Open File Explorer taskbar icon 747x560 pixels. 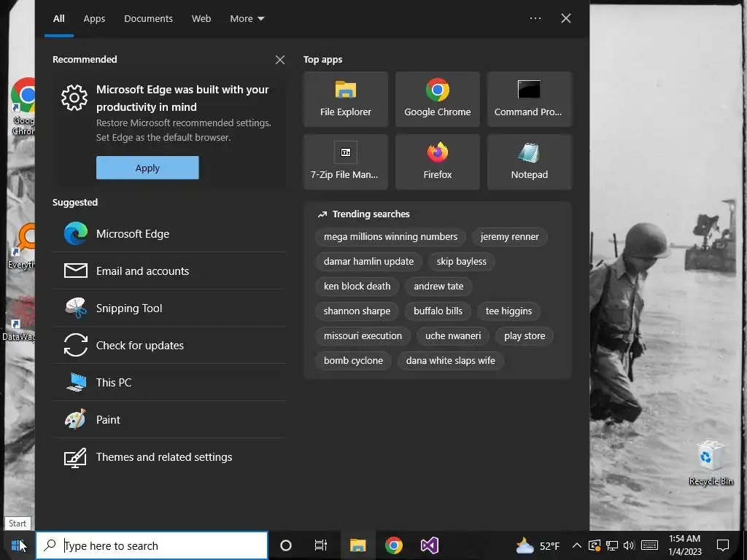click(357, 545)
